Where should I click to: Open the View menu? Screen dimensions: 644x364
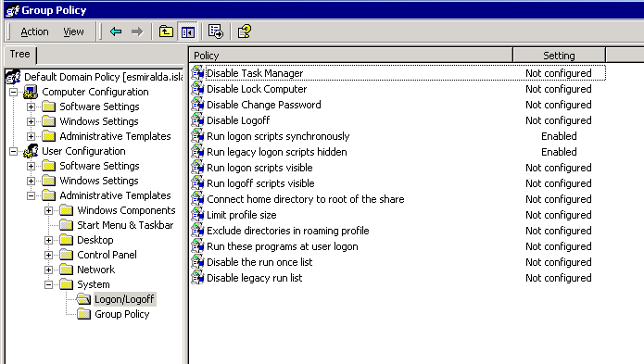pos(73,31)
